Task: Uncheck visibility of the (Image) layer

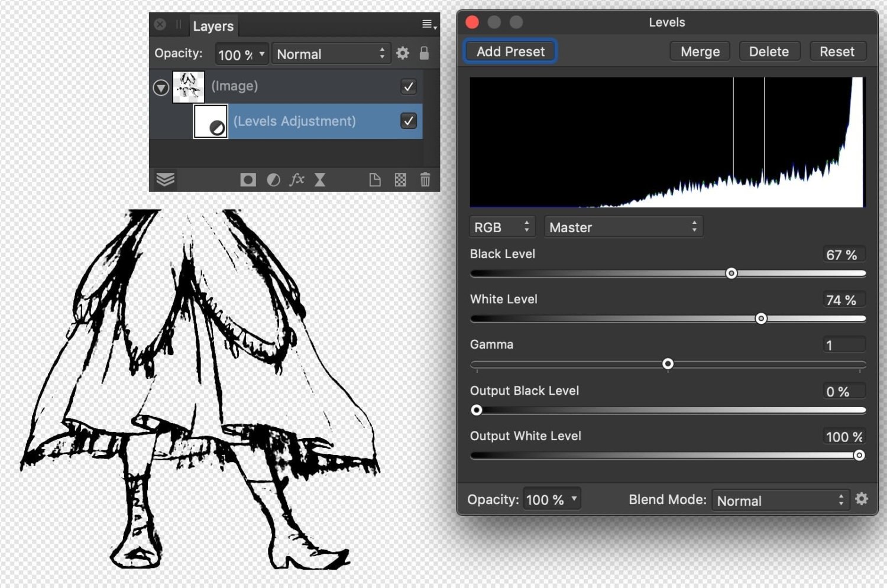Action: click(x=409, y=86)
